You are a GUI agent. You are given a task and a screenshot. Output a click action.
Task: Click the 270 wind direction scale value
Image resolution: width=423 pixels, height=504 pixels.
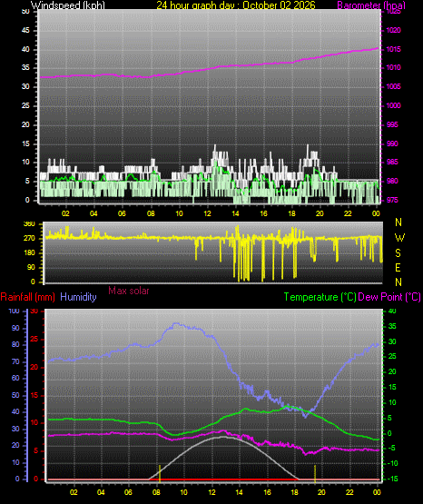click(x=29, y=239)
